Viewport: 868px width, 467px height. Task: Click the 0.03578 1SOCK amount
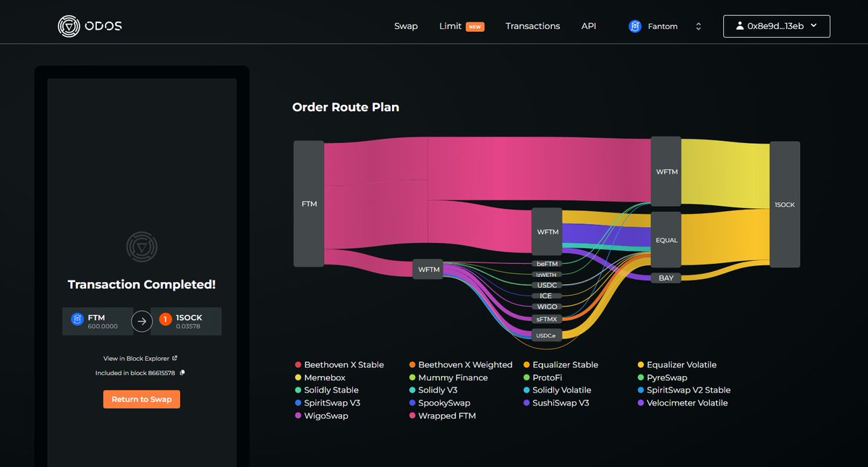tap(188, 327)
